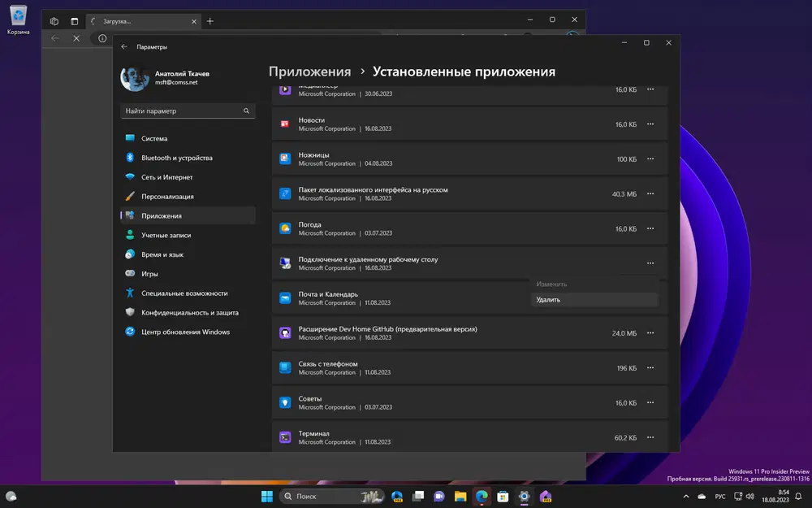Screen dimensions: 812x508
Task: Open File Explorer from taskbar
Action: (x=460, y=496)
